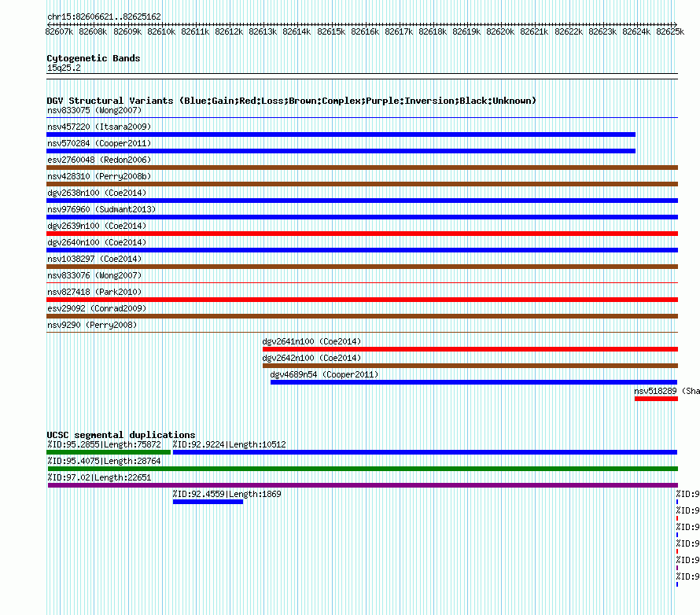Image resolution: width=700 pixels, height=615 pixels.
Task: Open the nsv833075 (Wong2007) label
Action: [94, 110]
